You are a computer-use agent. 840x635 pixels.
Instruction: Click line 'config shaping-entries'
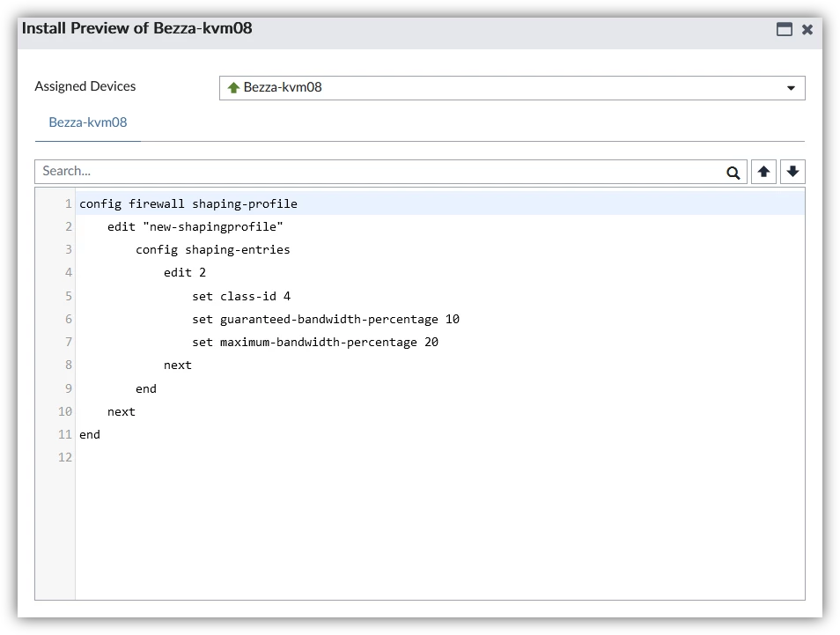(213, 250)
